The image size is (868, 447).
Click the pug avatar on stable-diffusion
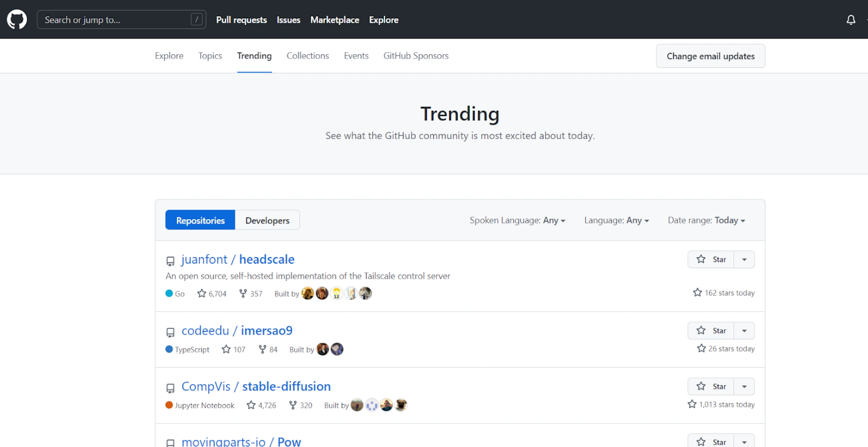point(401,405)
